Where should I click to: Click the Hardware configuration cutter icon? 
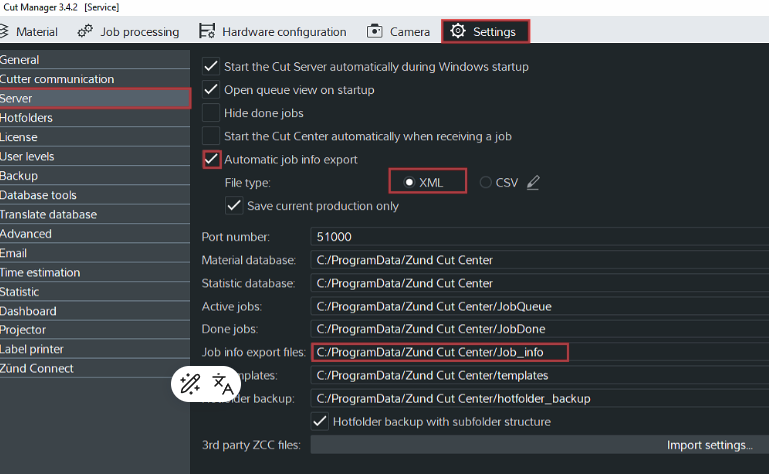coord(206,31)
